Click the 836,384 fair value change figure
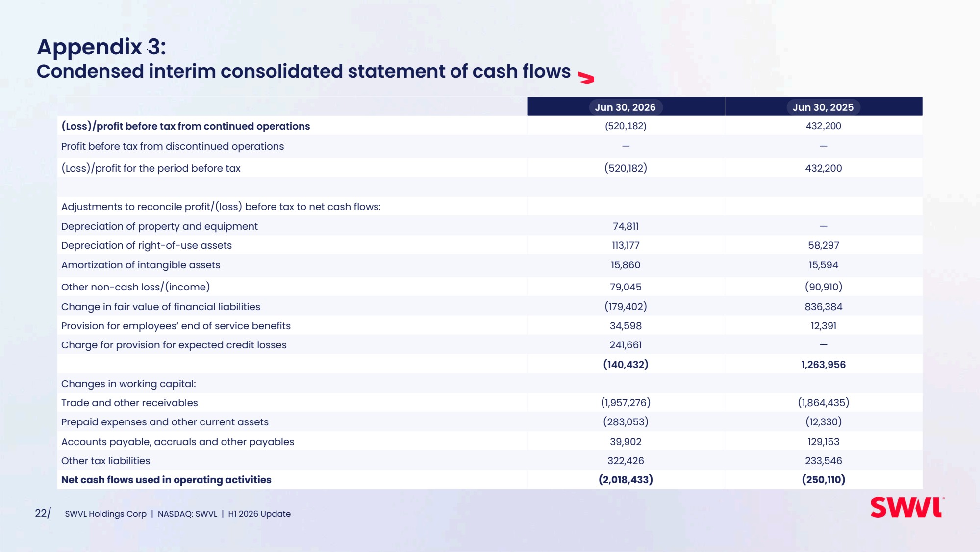The width and height of the screenshot is (980, 552). tap(823, 307)
